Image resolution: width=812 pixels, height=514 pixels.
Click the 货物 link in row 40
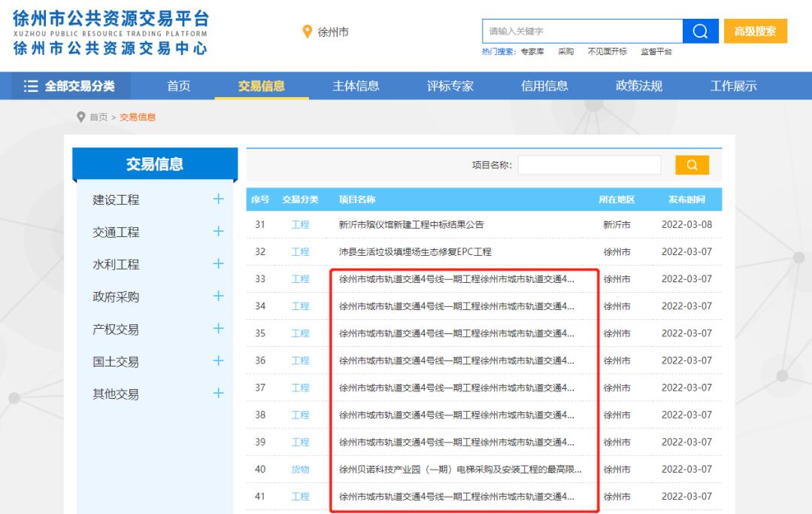(x=301, y=469)
